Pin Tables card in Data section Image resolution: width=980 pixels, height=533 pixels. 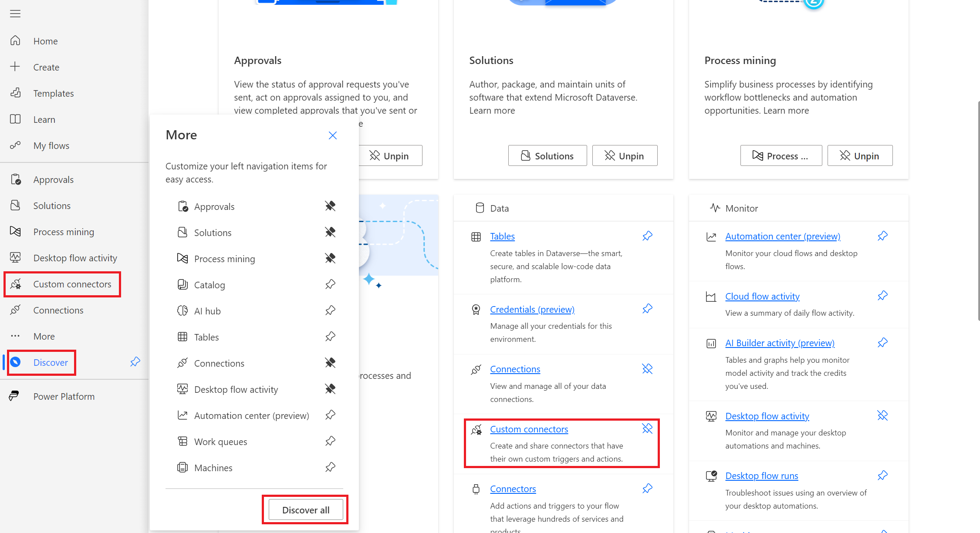coord(647,236)
